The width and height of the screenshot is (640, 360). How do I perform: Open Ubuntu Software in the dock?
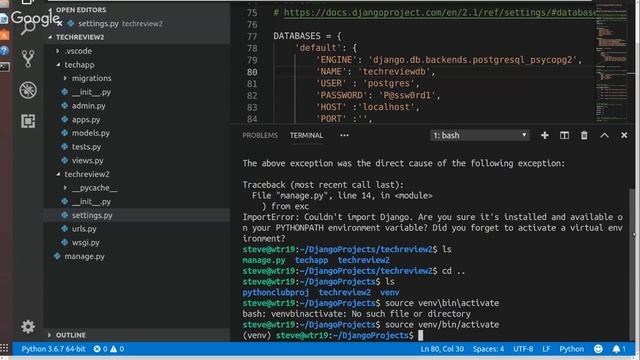tap(4, 35)
